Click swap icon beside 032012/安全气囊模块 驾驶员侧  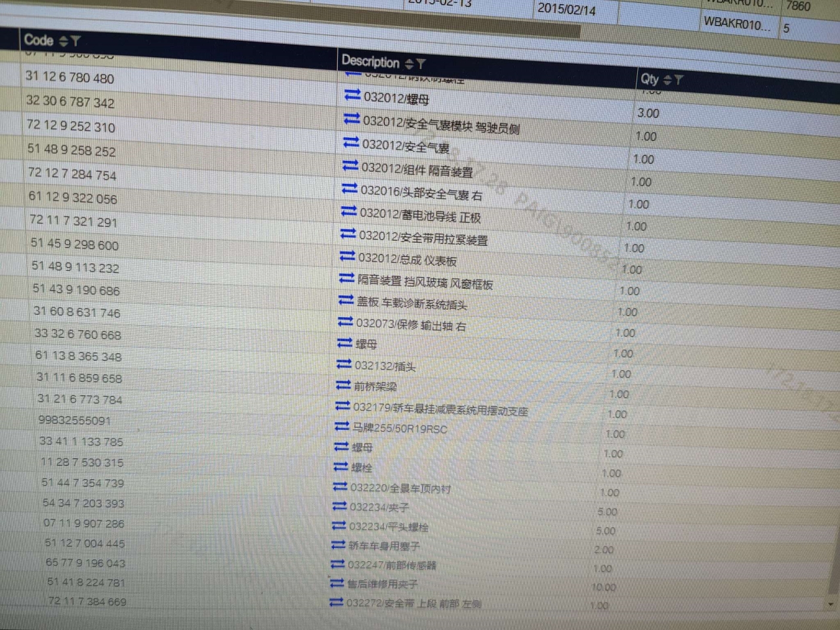[352, 119]
